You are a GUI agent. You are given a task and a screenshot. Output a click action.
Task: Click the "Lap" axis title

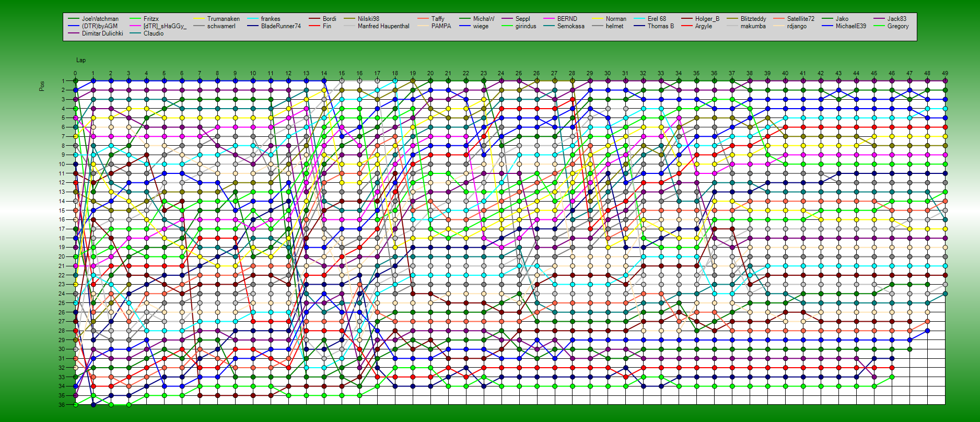pos(81,61)
